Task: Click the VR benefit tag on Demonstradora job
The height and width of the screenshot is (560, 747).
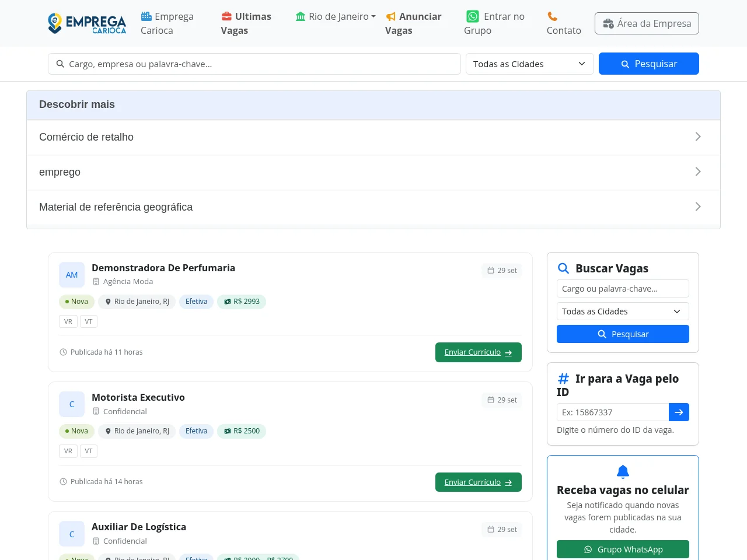Action: 68,321
